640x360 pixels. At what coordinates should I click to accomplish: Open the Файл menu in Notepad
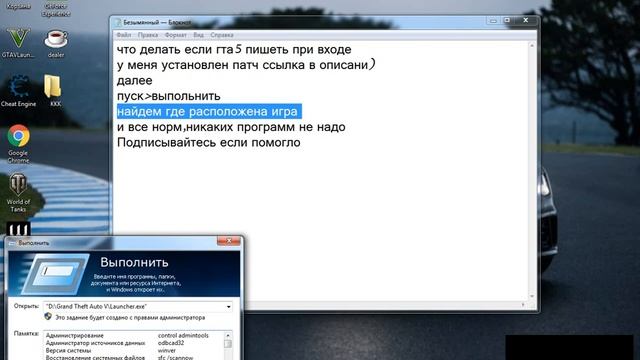coord(124,35)
